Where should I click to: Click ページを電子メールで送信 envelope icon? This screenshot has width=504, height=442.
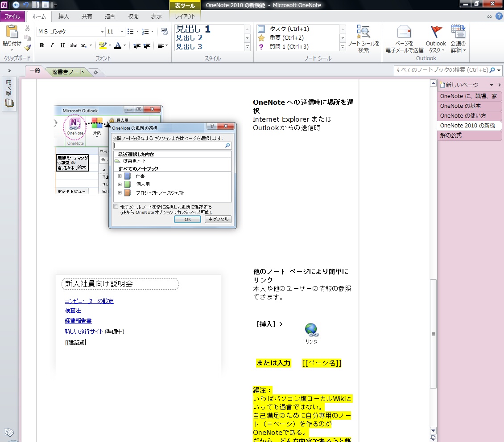pos(404,32)
